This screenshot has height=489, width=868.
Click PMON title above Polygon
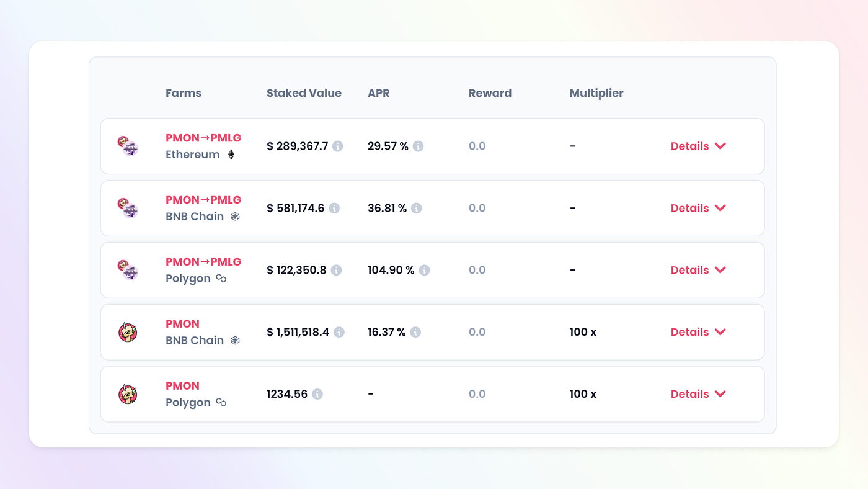[x=182, y=386]
